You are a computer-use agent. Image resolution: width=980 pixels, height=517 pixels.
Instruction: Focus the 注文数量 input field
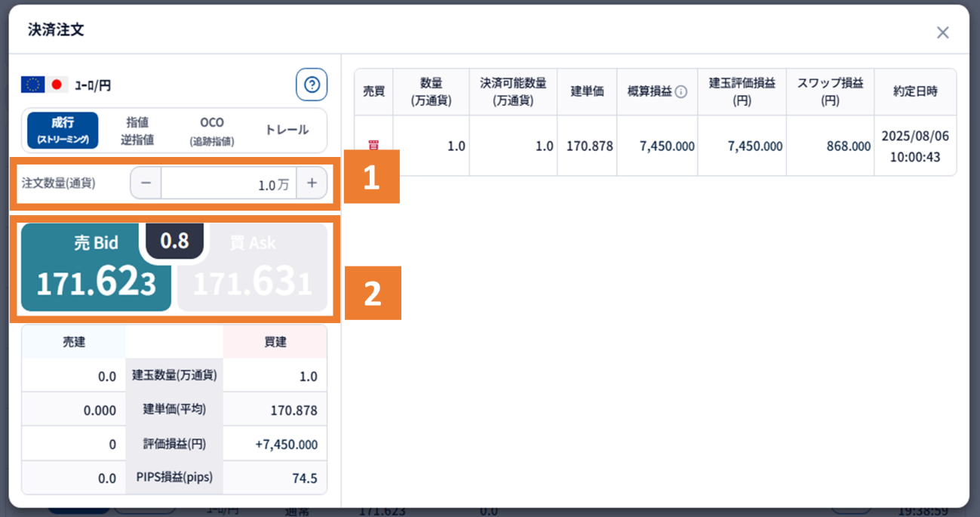(228, 183)
